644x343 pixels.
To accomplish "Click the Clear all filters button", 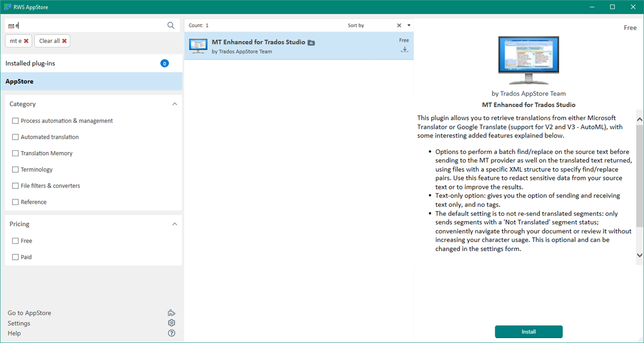I will click(x=52, y=41).
